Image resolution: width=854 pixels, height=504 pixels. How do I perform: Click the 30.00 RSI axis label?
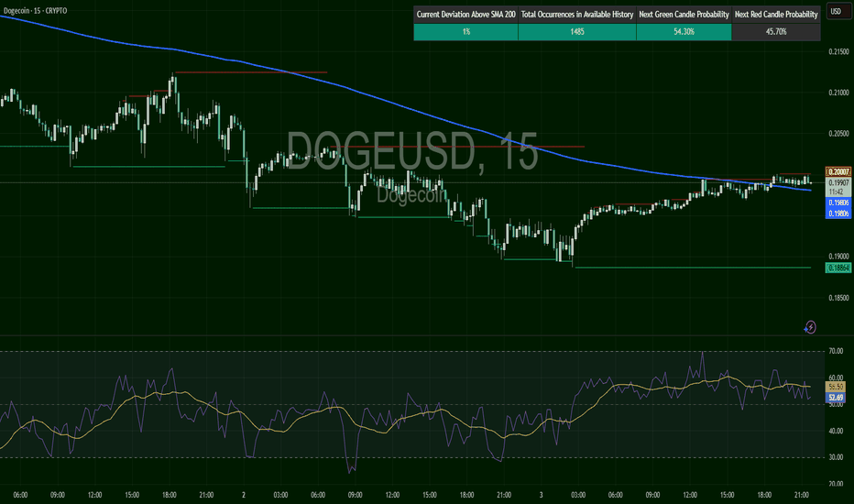click(836, 457)
